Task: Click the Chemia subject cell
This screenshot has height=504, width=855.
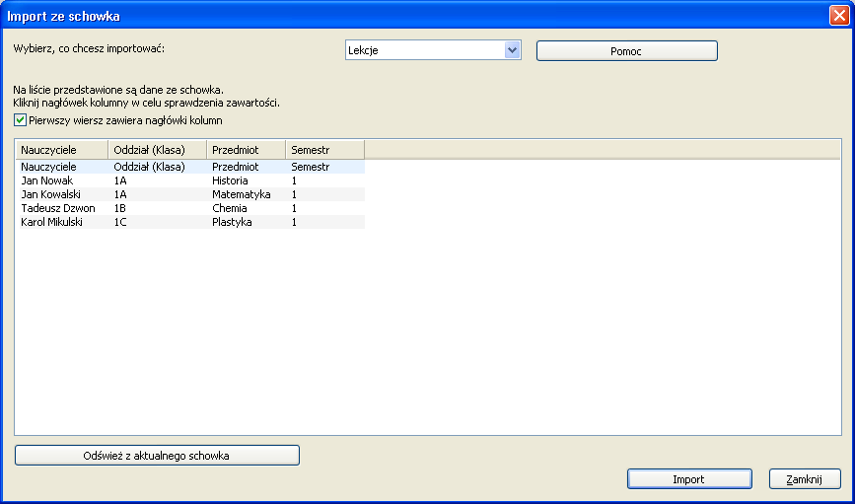Action: (230, 209)
